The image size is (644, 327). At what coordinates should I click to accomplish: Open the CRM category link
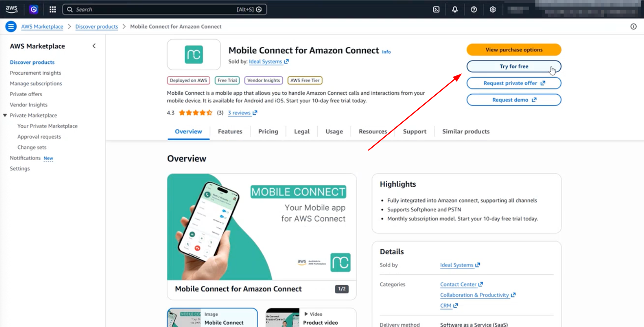pyautogui.click(x=449, y=305)
